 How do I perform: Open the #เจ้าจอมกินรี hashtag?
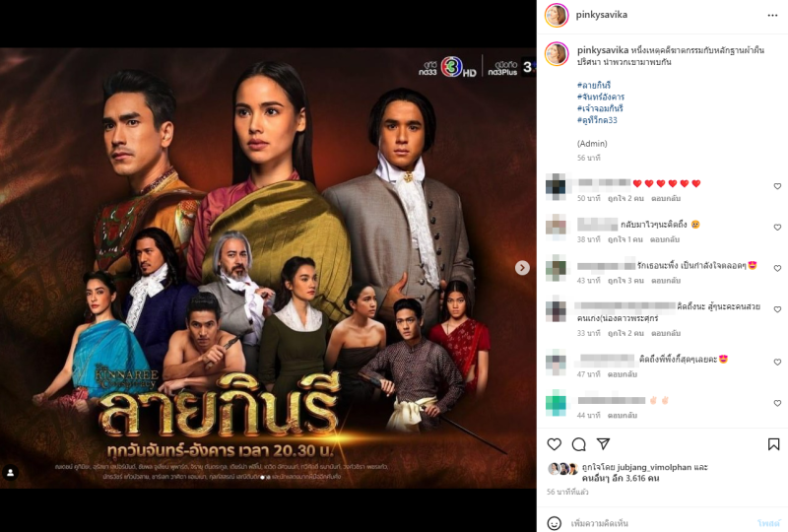coord(600,108)
